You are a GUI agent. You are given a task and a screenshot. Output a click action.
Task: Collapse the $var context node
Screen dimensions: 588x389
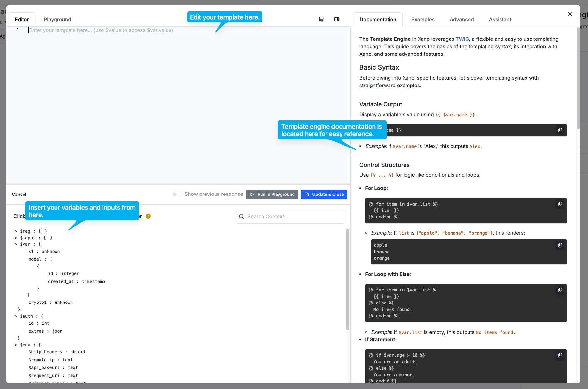16,244
